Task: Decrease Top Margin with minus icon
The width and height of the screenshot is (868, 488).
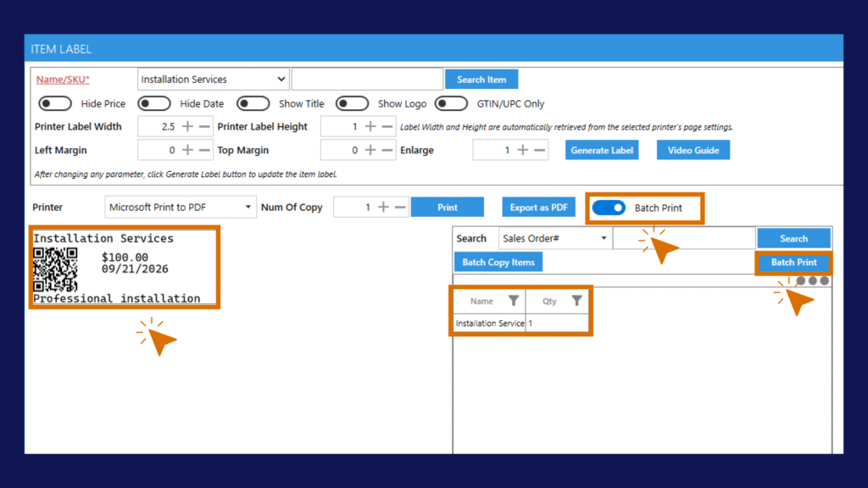Action: pyautogui.click(x=387, y=150)
